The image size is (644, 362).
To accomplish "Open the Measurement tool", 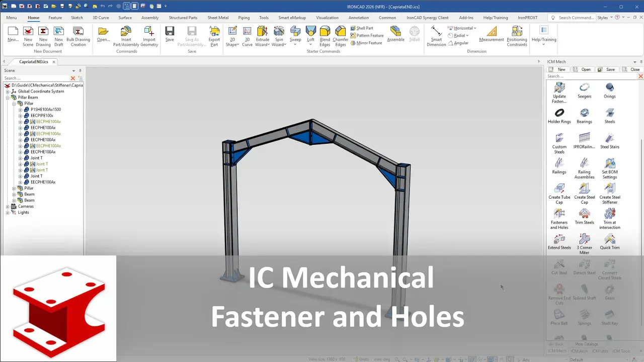I will (492, 34).
